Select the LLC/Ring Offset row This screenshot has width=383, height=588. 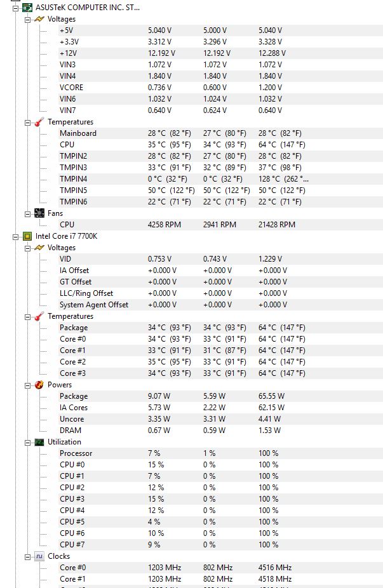point(86,293)
